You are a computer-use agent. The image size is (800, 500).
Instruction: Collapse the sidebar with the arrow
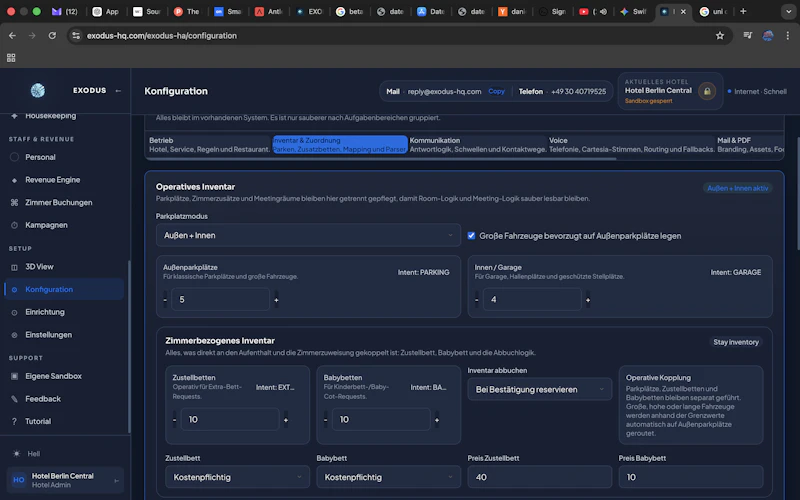coord(118,91)
